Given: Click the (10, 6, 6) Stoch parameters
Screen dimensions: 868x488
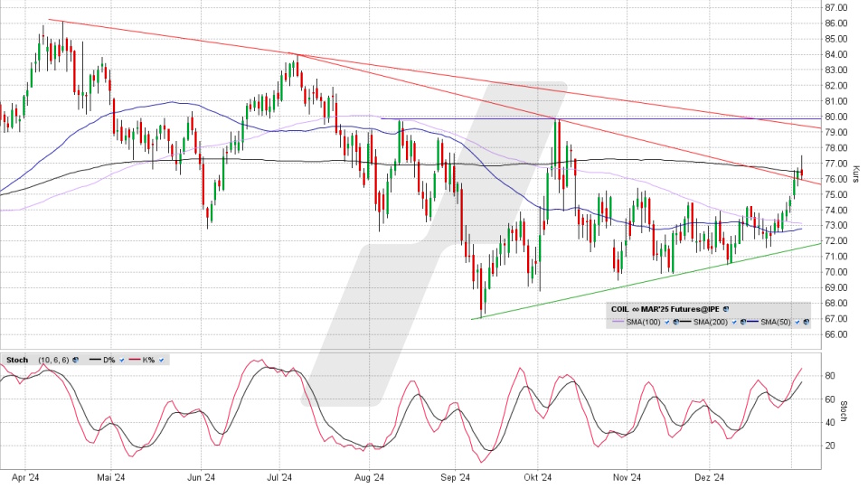Looking at the screenshot, I should [x=53, y=360].
